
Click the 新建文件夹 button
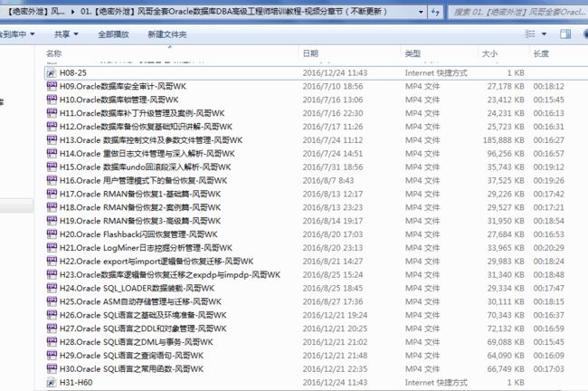[167, 34]
